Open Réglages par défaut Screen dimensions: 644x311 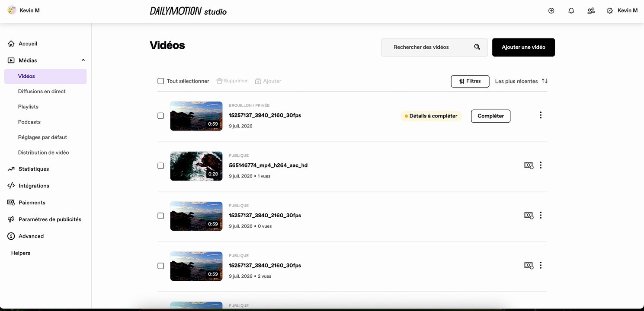tap(42, 137)
